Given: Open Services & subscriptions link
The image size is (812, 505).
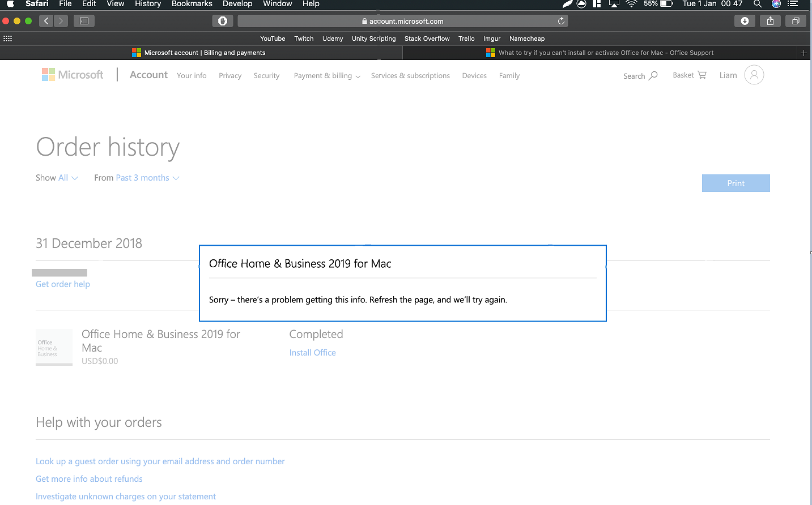Looking at the screenshot, I should coord(410,76).
